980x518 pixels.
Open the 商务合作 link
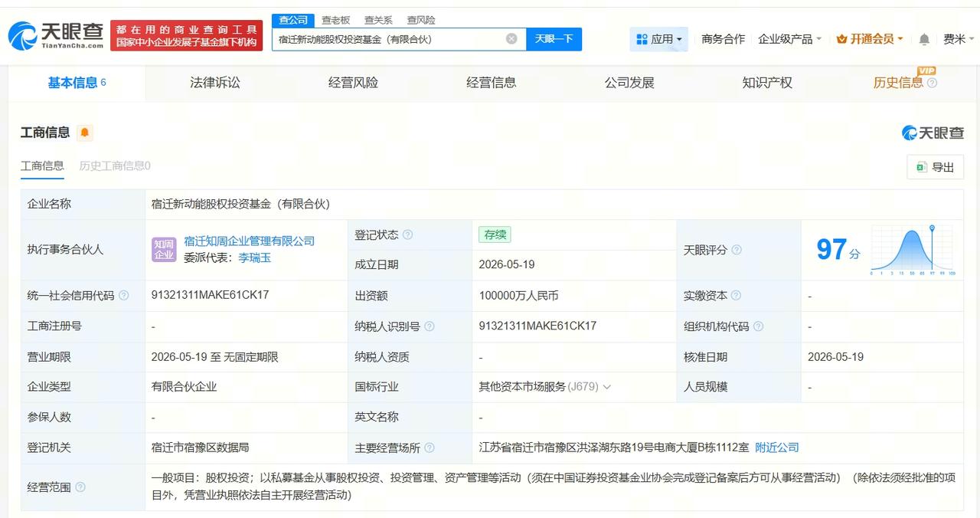pos(723,39)
